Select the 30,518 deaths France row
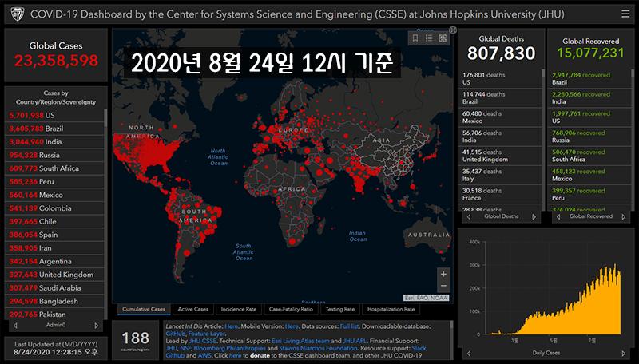Viewport: 639px width, 364px height. point(500,194)
